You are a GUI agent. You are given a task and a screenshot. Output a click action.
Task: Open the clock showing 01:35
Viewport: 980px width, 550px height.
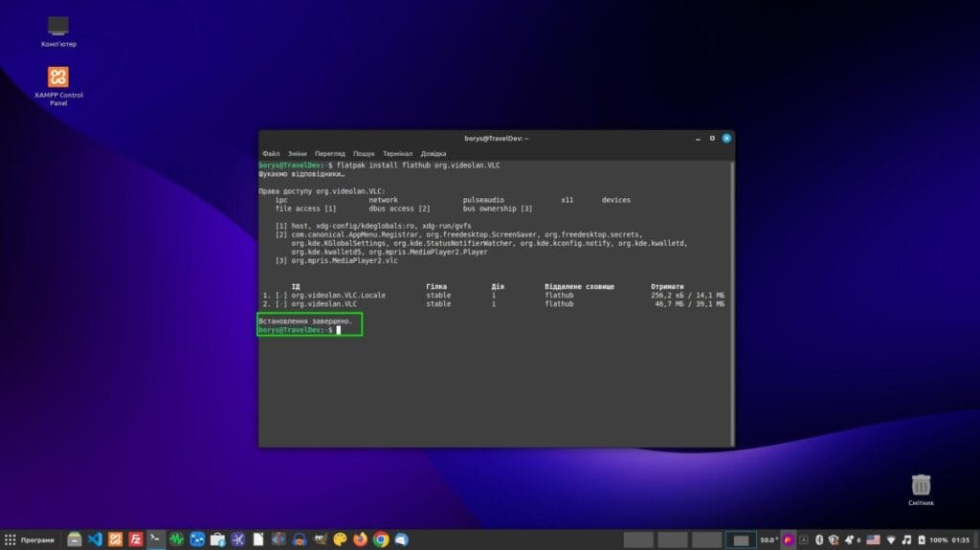pyautogui.click(x=961, y=540)
